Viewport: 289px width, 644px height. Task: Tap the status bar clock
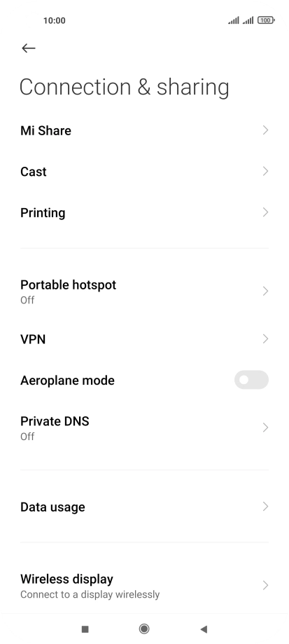coord(54,20)
